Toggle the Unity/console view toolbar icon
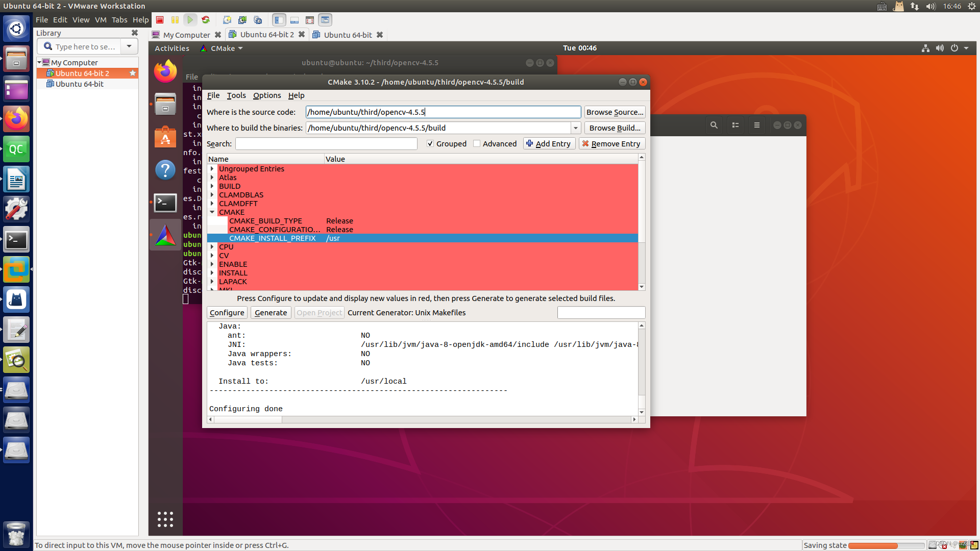This screenshot has height=551, width=980. pyautogui.click(x=325, y=20)
